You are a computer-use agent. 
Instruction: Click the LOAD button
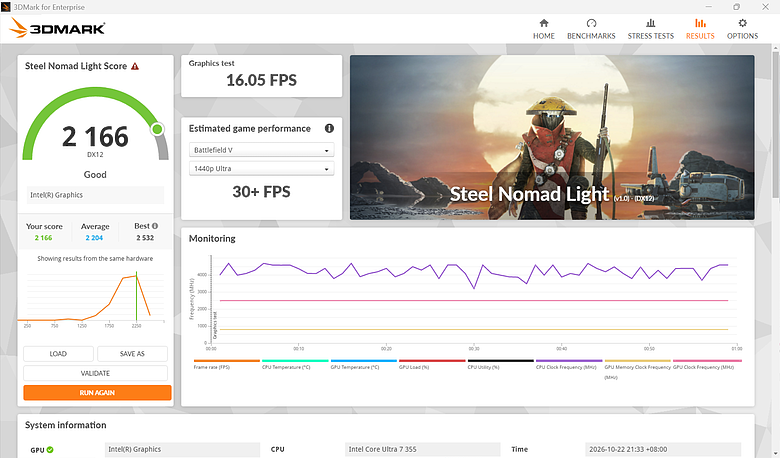58,354
